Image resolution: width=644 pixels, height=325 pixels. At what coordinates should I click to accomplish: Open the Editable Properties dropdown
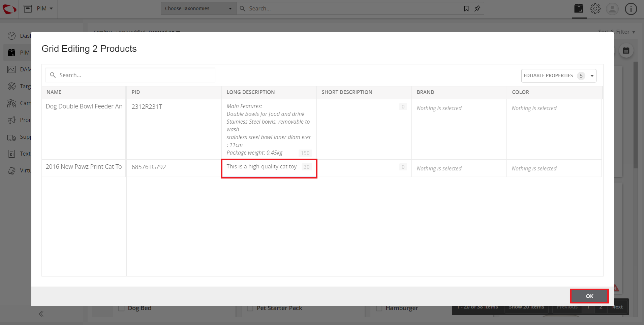click(x=559, y=76)
